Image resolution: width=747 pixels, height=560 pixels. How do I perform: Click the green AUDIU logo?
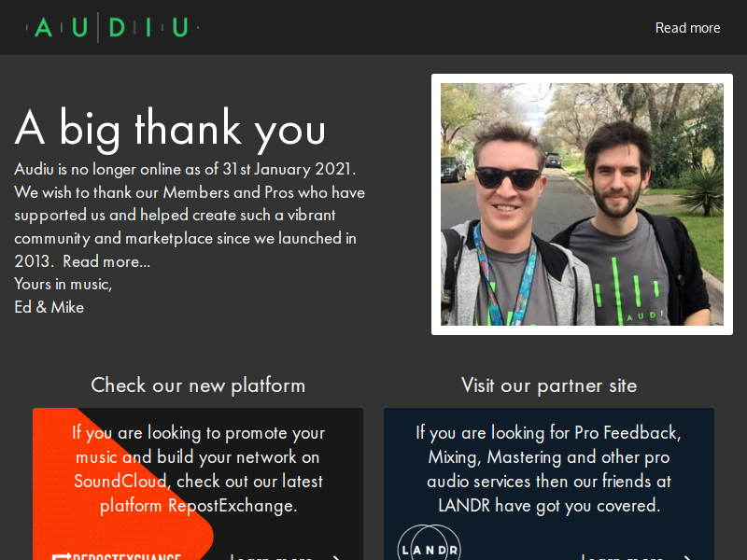[112, 27]
